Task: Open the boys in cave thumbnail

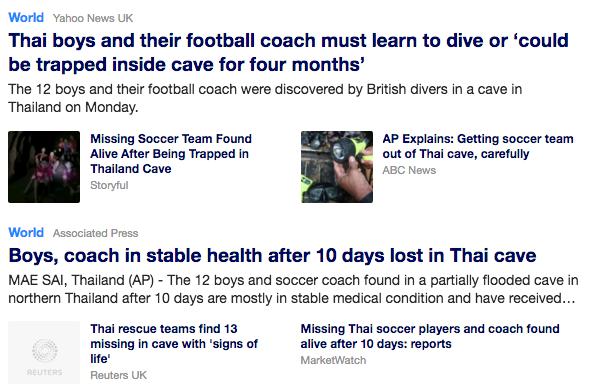Action: tap(44, 167)
